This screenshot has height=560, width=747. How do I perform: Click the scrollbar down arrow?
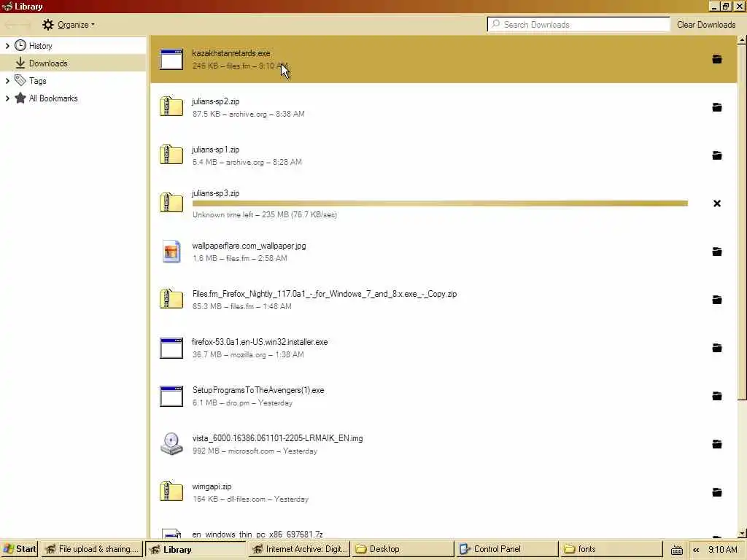tap(742, 534)
